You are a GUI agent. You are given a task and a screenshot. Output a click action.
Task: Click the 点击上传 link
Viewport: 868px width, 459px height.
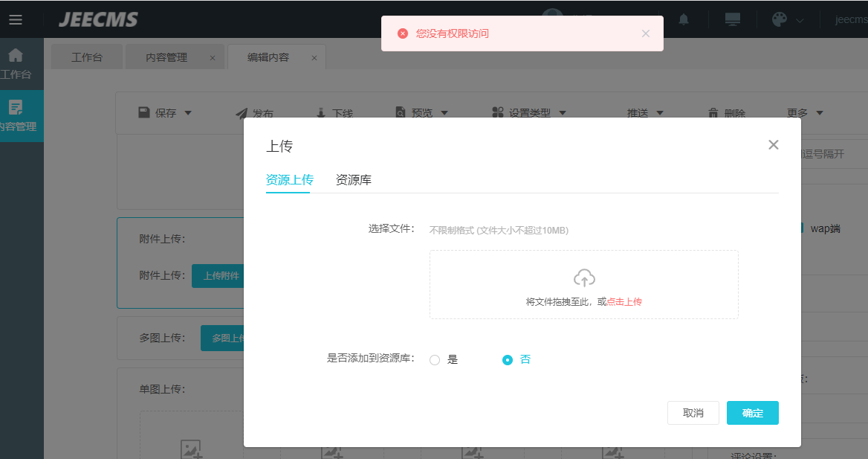pyautogui.click(x=624, y=302)
